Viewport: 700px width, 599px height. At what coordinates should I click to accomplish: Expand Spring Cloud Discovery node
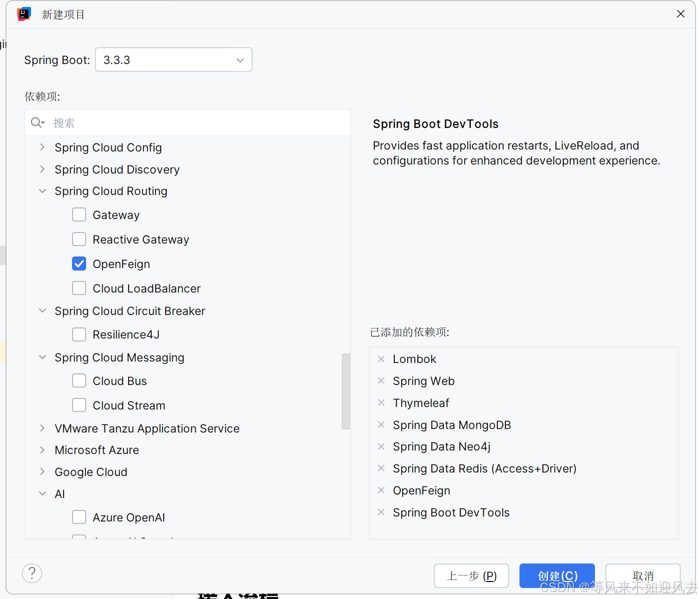(x=43, y=169)
